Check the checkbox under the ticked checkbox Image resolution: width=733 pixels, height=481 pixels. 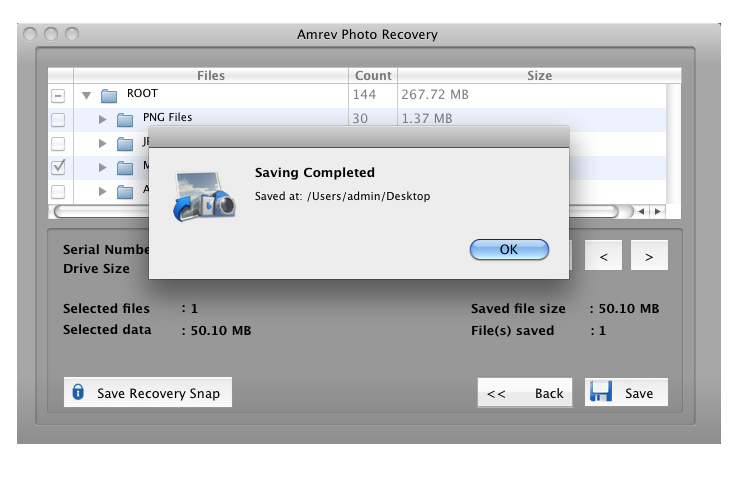(58, 192)
